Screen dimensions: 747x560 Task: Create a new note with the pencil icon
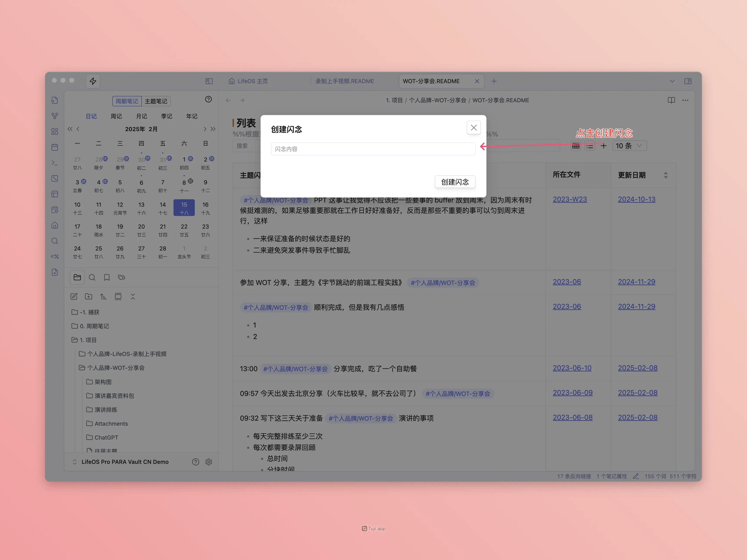[x=74, y=296]
